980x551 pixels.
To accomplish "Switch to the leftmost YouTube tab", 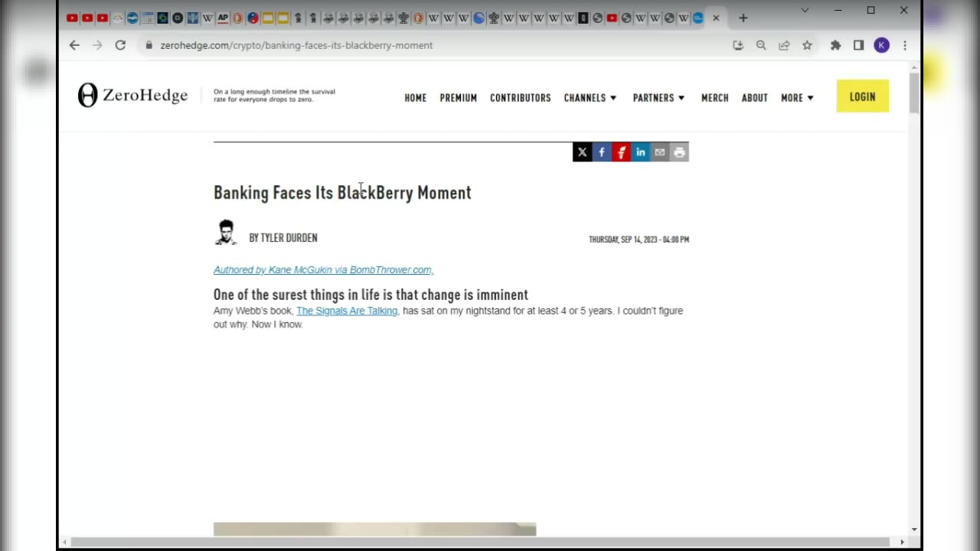I will pyautogui.click(x=72, y=18).
